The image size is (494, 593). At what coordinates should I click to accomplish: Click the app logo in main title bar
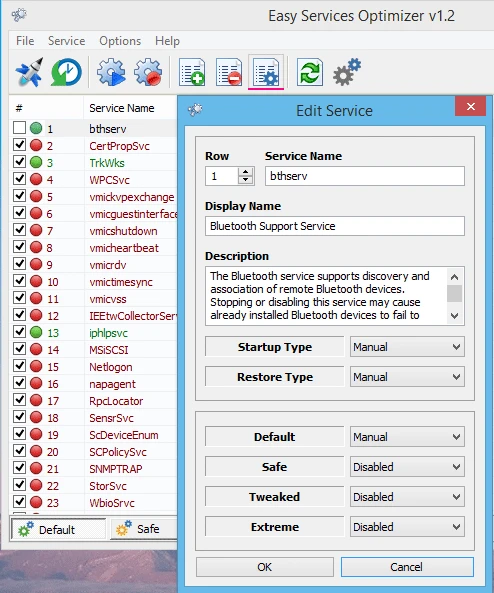point(19,15)
